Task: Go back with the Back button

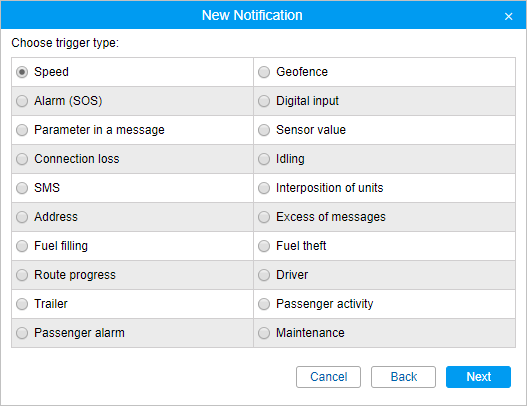Action: pos(403,377)
